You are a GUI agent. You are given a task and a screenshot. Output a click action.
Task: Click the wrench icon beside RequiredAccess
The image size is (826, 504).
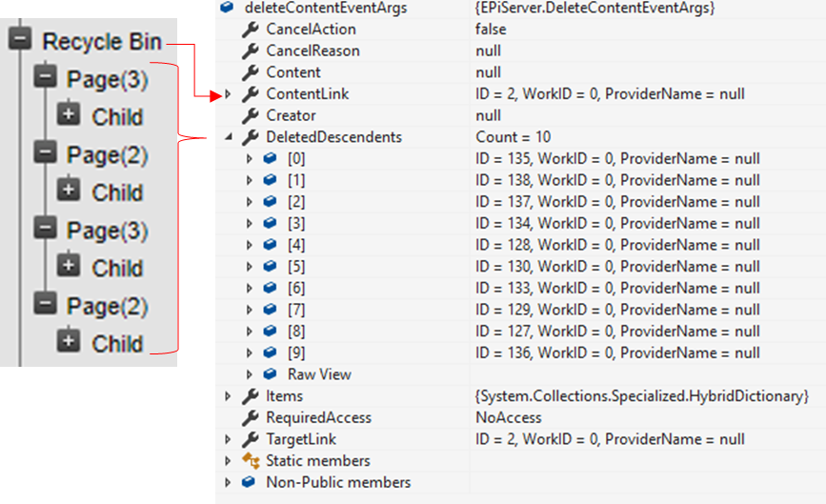(251, 417)
